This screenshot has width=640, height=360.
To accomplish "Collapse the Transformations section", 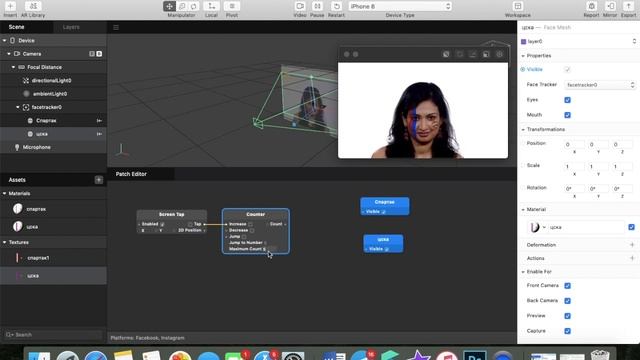I will click(523, 129).
